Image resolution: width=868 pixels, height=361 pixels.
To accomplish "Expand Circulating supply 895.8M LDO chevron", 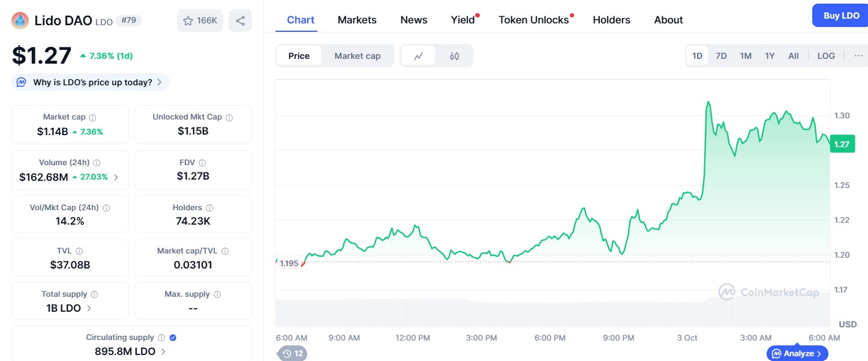I will tap(163, 351).
